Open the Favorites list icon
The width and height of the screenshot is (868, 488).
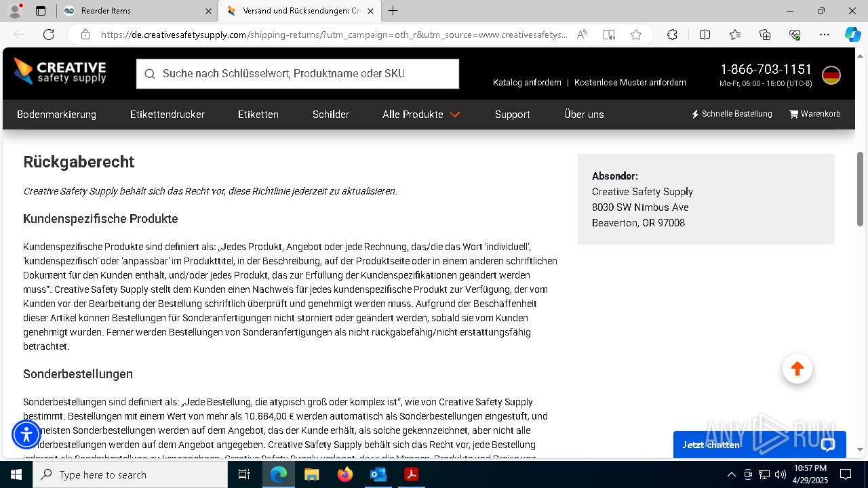pos(735,35)
